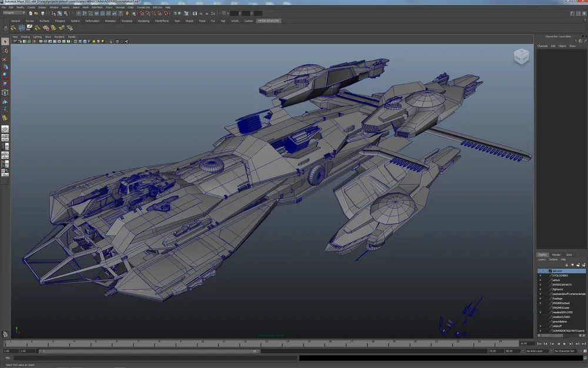This screenshot has width=588, height=368.
Task: Activate the Rotate tool
Action: (x=5, y=75)
